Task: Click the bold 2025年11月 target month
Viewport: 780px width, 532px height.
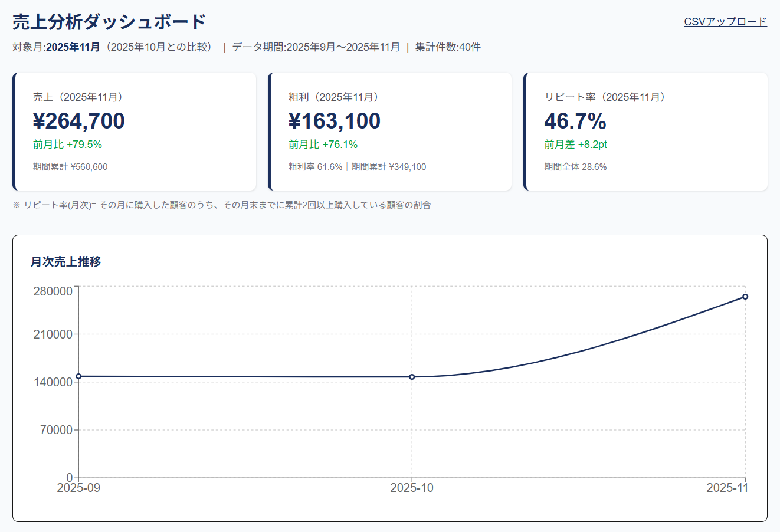Action: 73,47
